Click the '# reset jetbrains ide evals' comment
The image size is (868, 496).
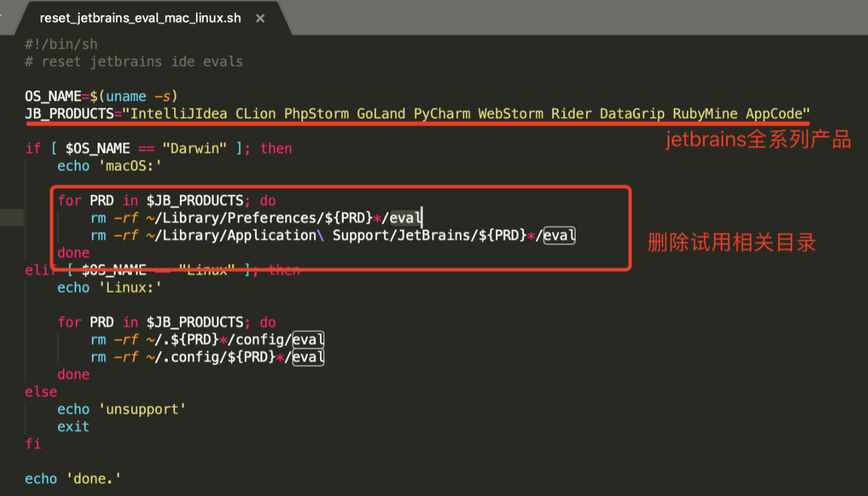point(134,62)
